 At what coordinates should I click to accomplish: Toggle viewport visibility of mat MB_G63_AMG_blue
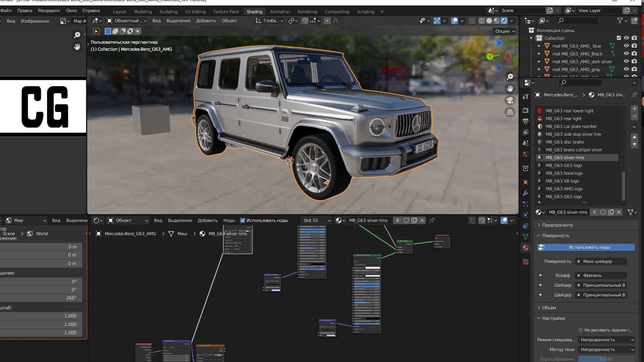click(626, 46)
